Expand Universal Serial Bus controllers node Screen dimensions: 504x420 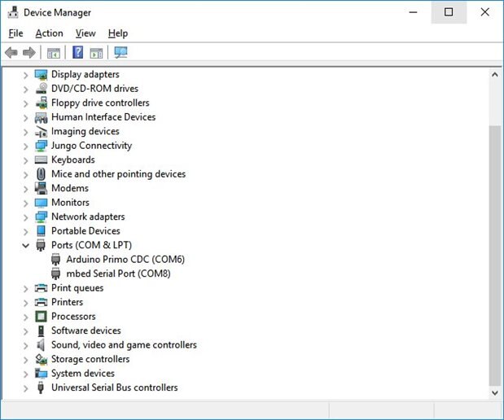click(x=26, y=388)
